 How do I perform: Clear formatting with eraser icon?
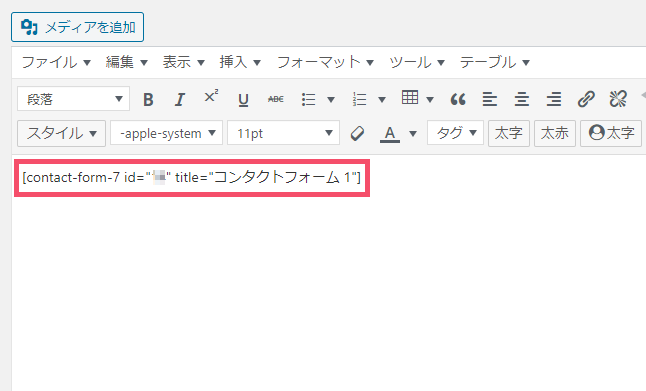click(x=357, y=133)
